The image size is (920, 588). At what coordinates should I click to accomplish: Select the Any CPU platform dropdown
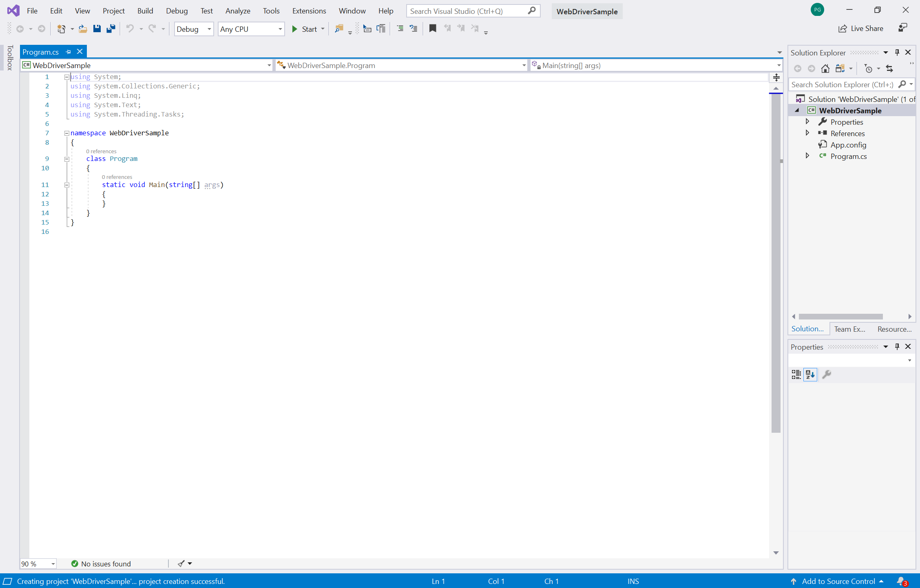pos(251,29)
